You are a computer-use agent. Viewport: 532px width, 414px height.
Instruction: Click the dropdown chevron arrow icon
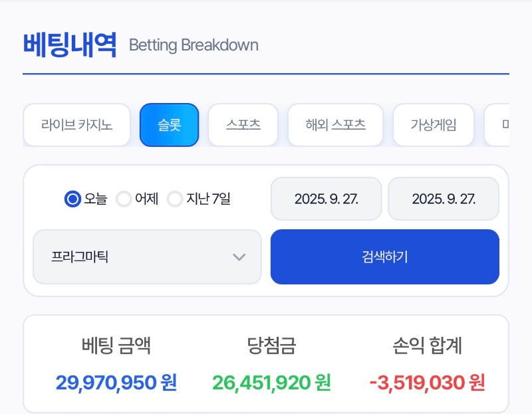coord(239,257)
